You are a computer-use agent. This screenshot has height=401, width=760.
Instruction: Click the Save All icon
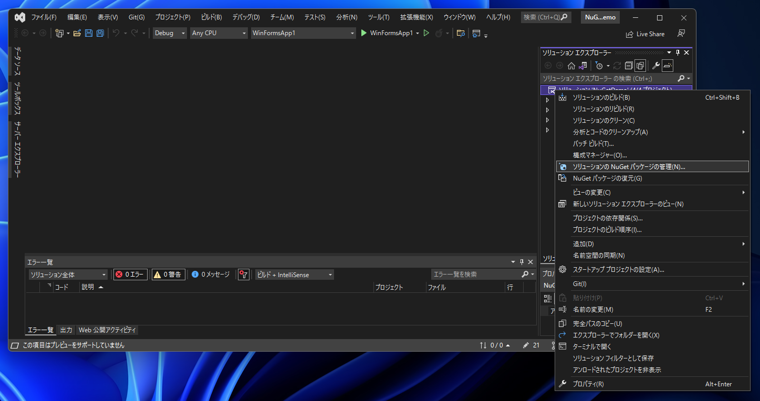coord(100,33)
